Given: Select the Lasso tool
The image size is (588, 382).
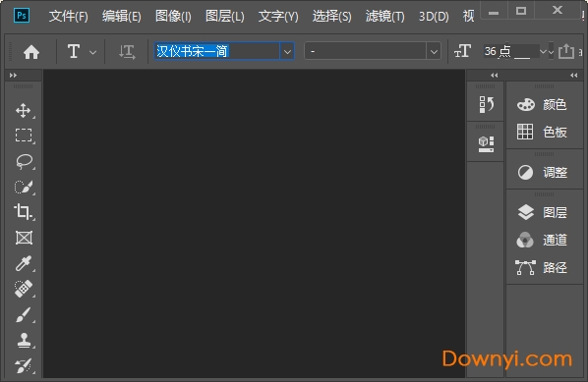Looking at the screenshot, I should (24, 161).
